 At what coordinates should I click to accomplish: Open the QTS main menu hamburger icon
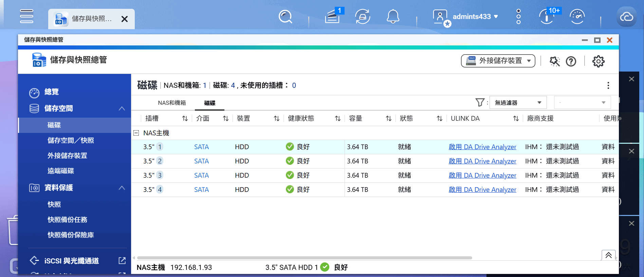pyautogui.click(x=26, y=16)
